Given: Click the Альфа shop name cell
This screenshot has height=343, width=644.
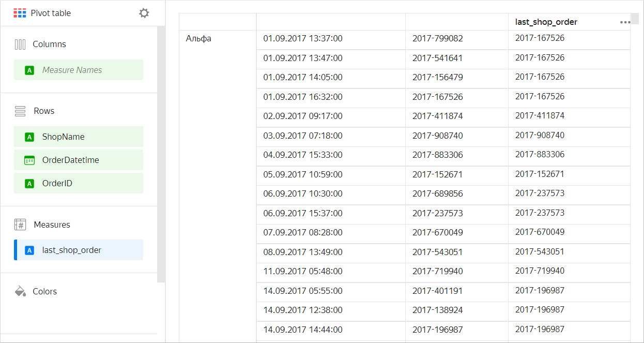Looking at the screenshot, I should coord(199,39).
